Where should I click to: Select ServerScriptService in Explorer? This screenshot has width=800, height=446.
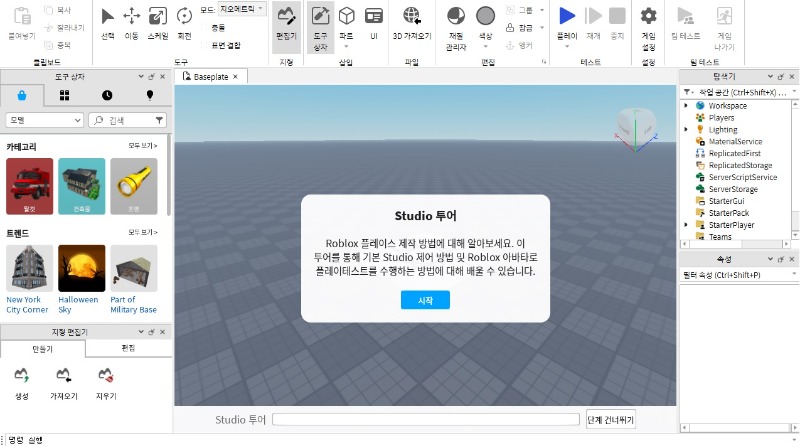[x=742, y=177]
